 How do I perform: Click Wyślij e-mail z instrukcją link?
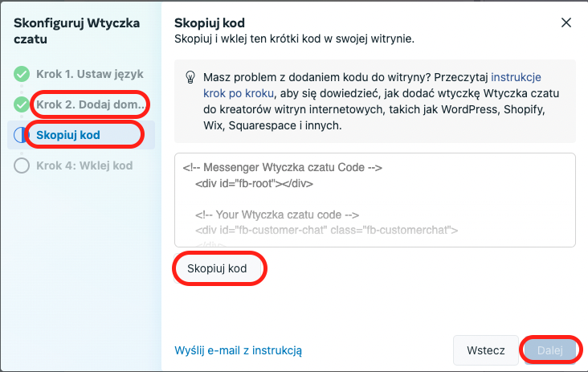[x=238, y=350]
